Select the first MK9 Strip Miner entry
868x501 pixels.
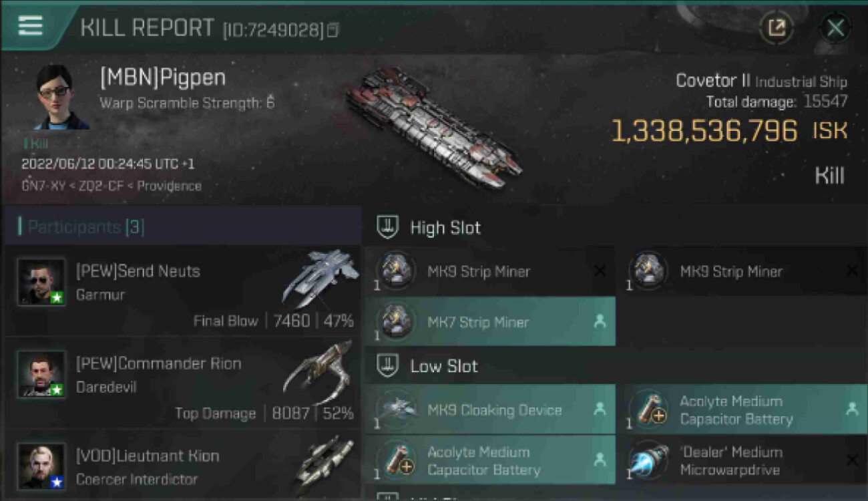pyautogui.click(x=490, y=271)
